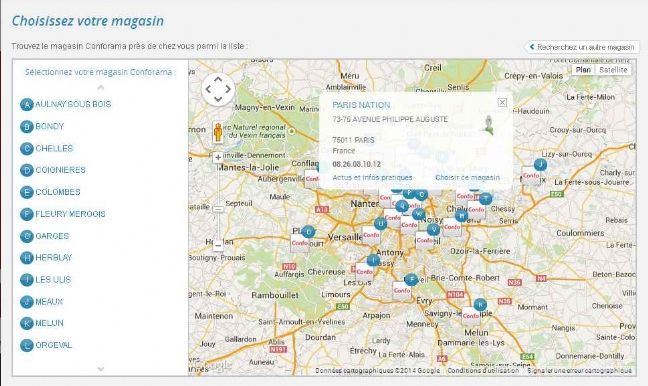Collapse store list with the up chevron
Image resolution: width=648 pixels, height=386 pixels.
100,88
